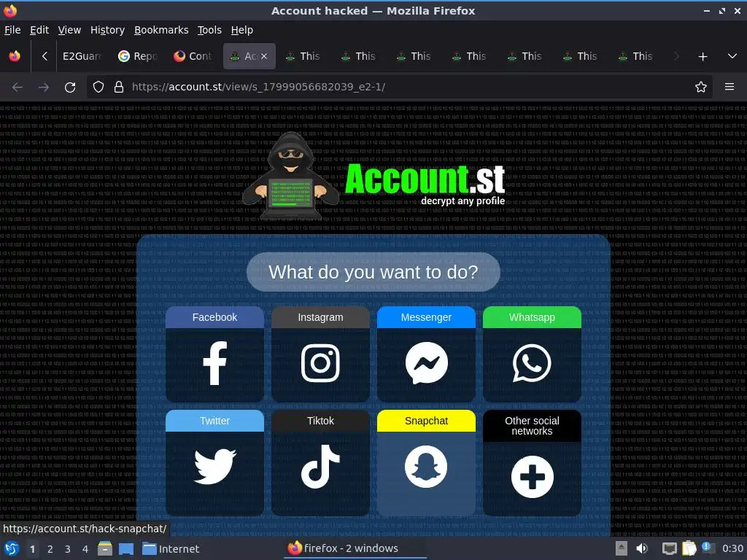The width and height of the screenshot is (747, 560).
Task: Click the removable media eject tray icon
Action: (622, 548)
